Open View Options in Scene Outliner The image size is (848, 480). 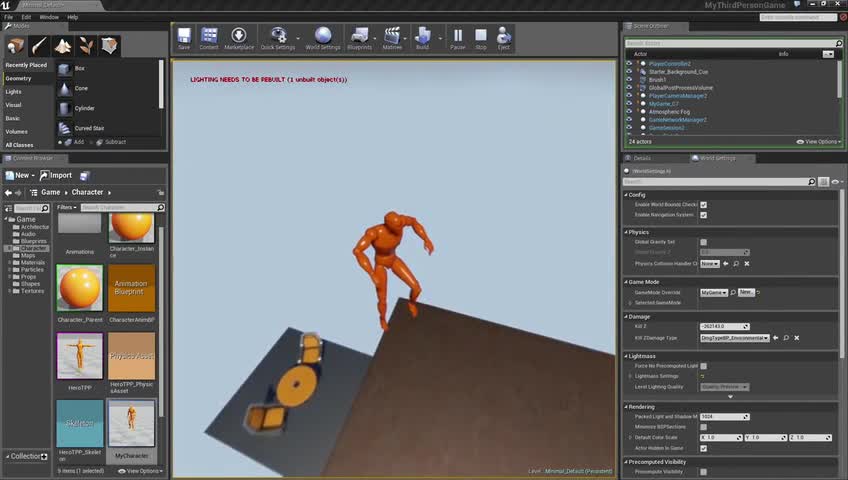[x=819, y=142]
